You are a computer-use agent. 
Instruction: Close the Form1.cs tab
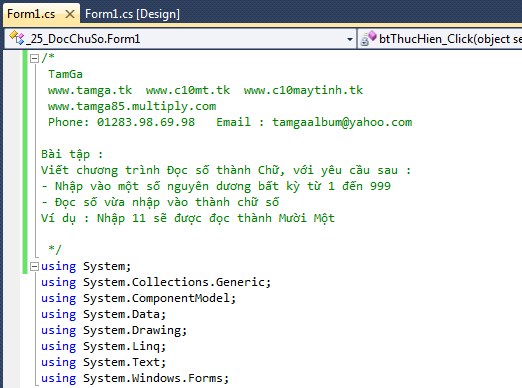tap(70, 14)
